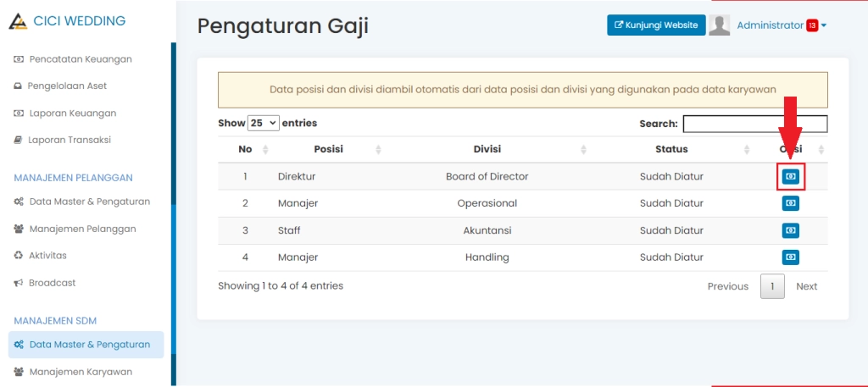Click the Operasional divisi cell
The image size is (868, 387).
pos(487,203)
